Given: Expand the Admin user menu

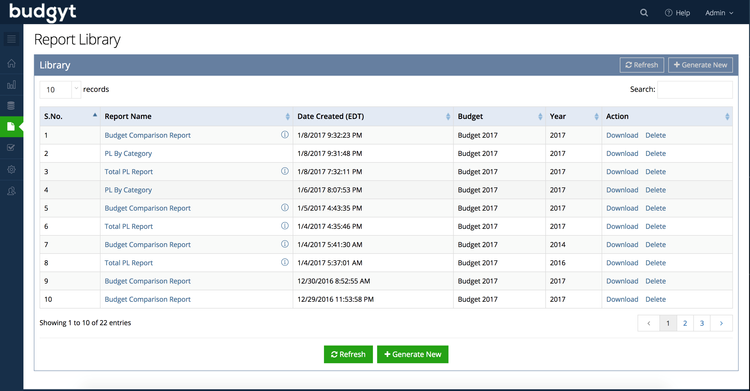Looking at the screenshot, I should pyautogui.click(x=719, y=13).
